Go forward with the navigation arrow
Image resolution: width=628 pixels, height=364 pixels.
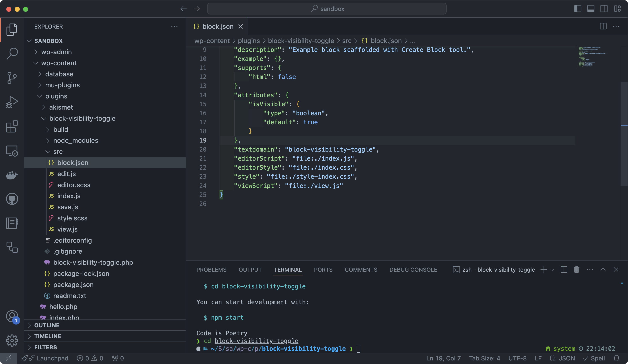coord(197,9)
